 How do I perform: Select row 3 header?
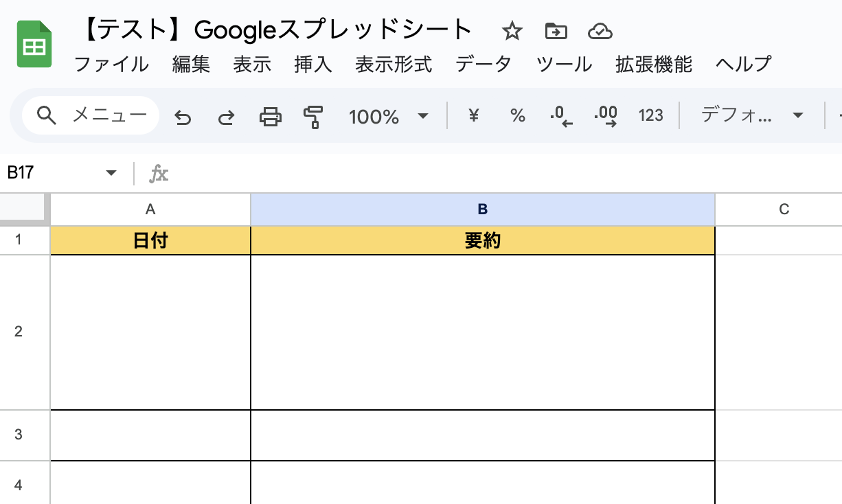25,435
